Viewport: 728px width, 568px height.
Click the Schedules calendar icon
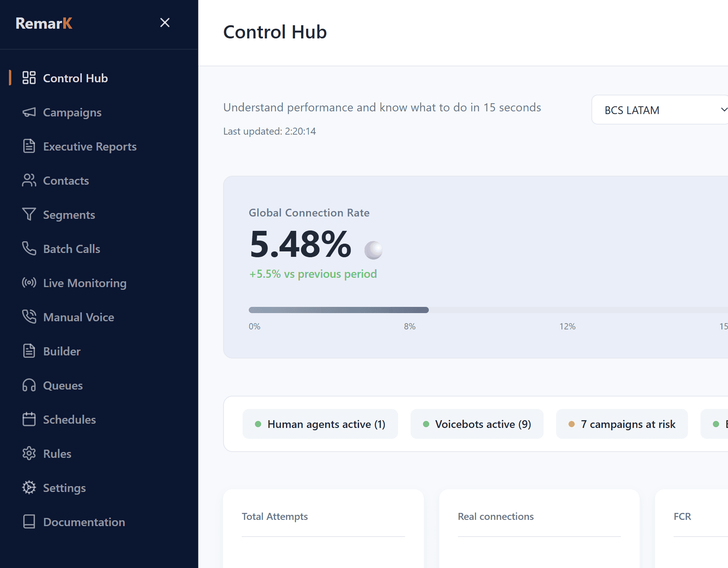point(29,419)
